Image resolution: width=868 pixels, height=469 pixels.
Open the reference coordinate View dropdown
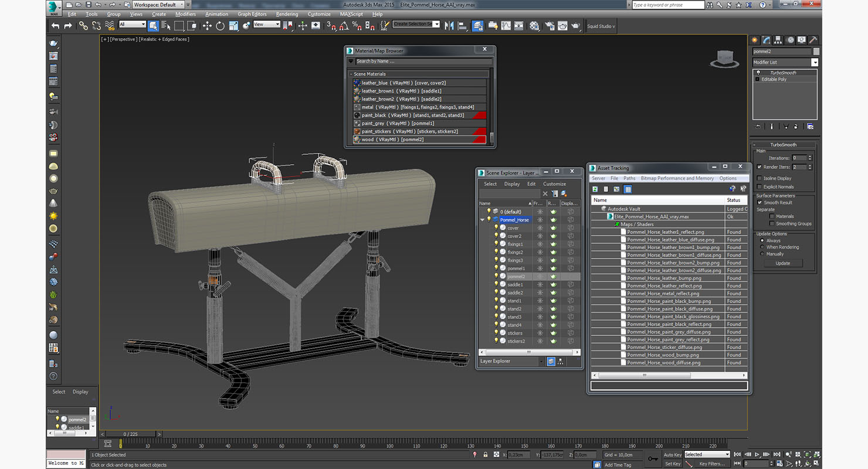click(267, 25)
